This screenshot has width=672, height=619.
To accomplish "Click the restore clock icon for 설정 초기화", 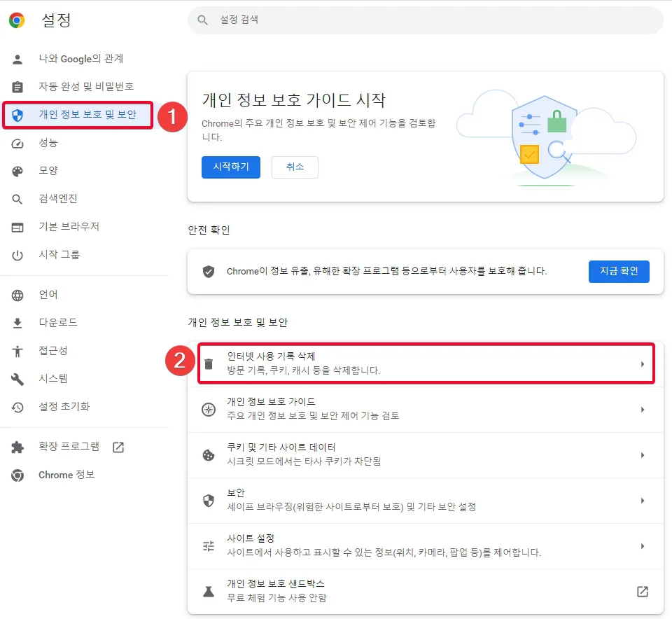I will tap(17, 407).
